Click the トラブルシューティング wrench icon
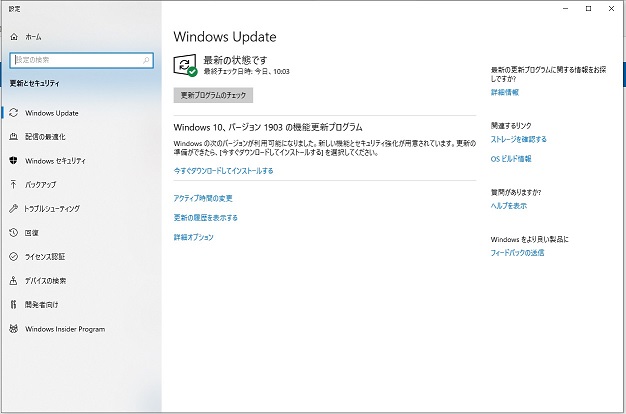This screenshot has height=414, width=626. coord(14,208)
